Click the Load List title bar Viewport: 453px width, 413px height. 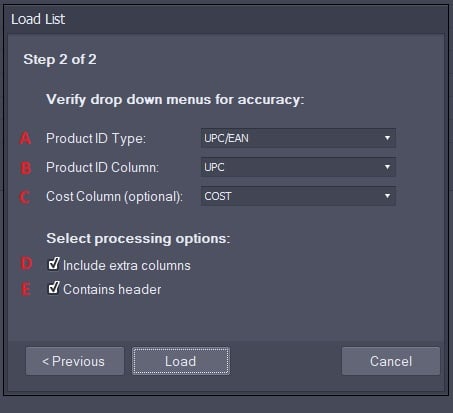pos(226,19)
